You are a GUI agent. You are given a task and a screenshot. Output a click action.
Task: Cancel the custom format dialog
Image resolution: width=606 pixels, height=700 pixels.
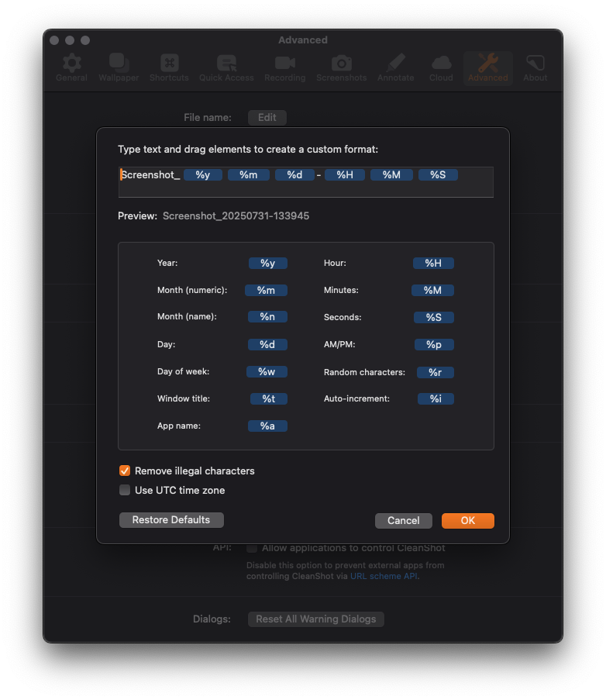404,520
